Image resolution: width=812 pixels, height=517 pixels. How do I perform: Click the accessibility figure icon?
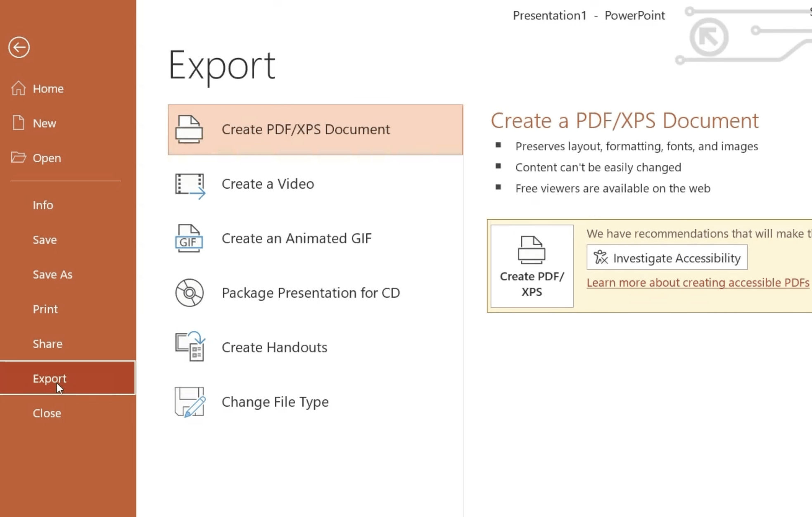(x=601, y=257)
